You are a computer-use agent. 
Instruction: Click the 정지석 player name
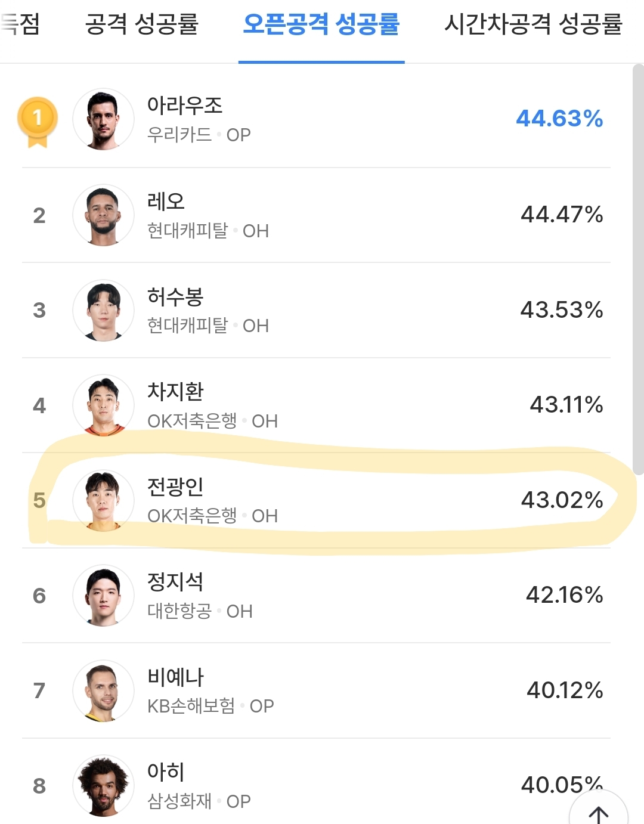tap(175, 581)
